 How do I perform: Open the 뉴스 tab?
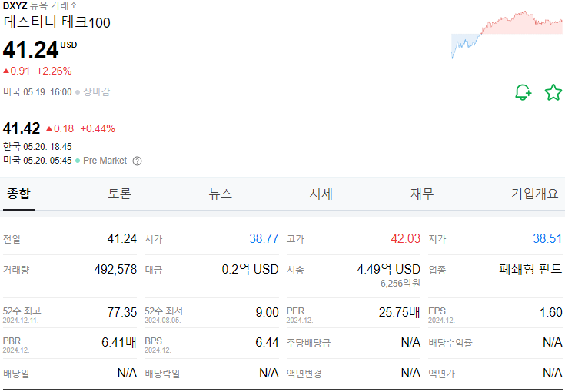point(220,194)
